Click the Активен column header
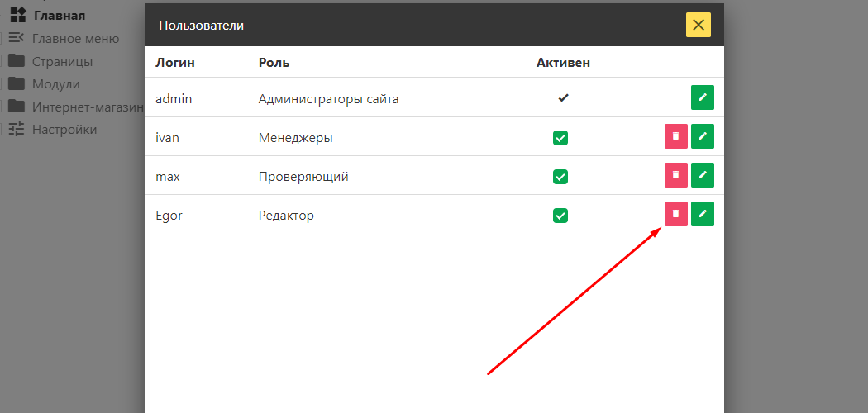This screenshot has width=868, height=413. [563, 63]
